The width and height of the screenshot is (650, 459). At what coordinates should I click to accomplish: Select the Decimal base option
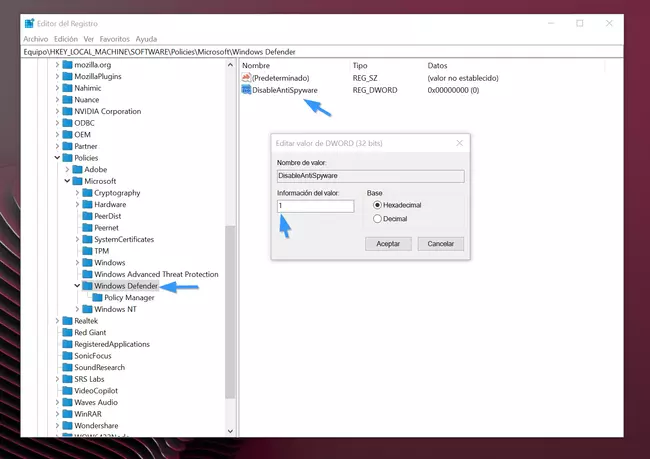(x=377, y=218)
